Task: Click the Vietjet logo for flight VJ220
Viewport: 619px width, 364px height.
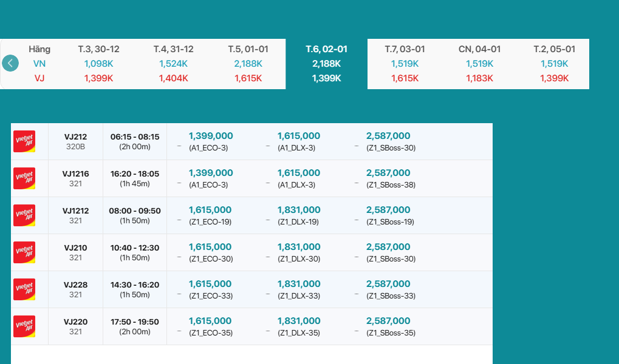Action: coord(24,326)
